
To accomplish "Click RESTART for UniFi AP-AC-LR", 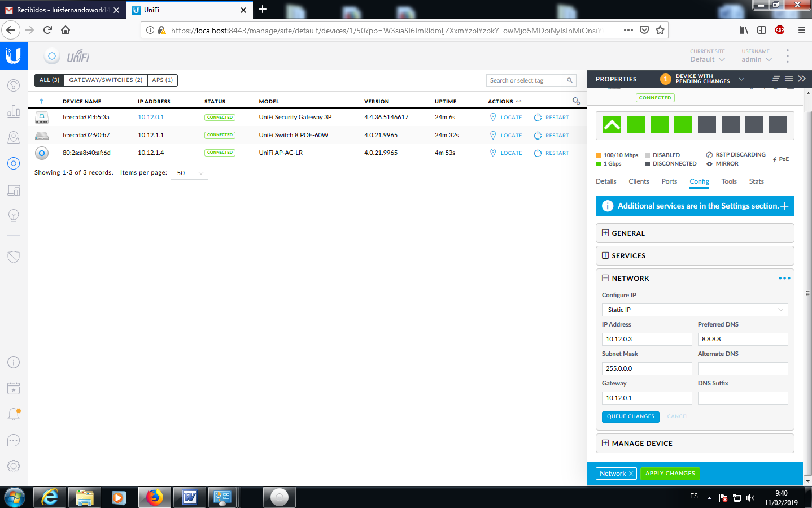I will (x=552, y=153).
